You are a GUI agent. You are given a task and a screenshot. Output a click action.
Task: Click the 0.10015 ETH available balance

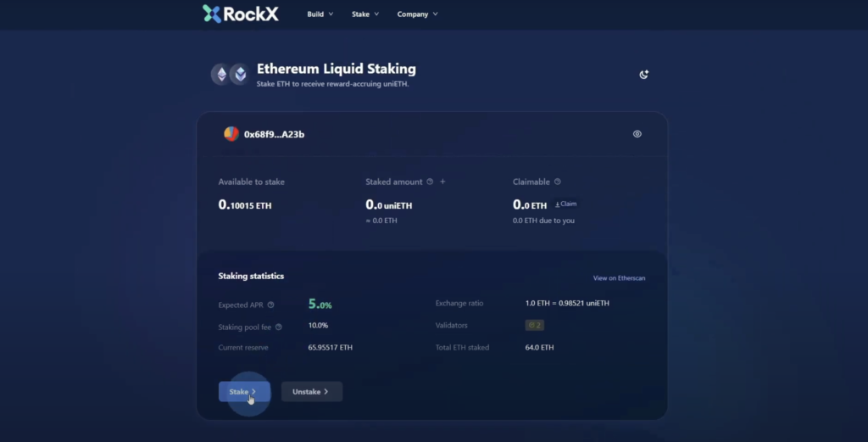pos(245,205)
